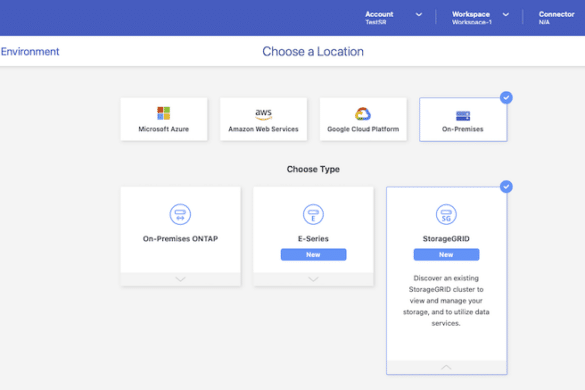Expand the E-Series card details

click(313, 279)
